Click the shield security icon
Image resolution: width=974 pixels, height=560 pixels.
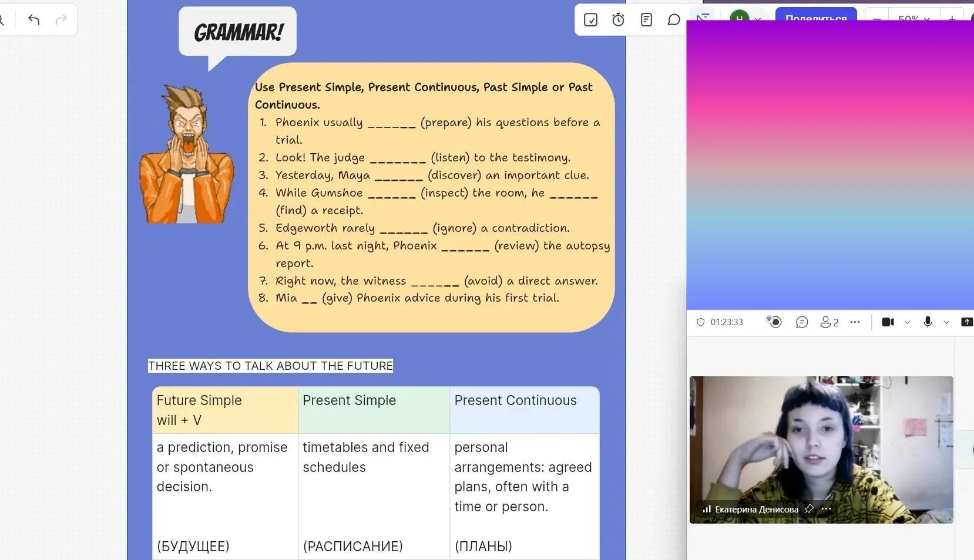coord(700,322)
